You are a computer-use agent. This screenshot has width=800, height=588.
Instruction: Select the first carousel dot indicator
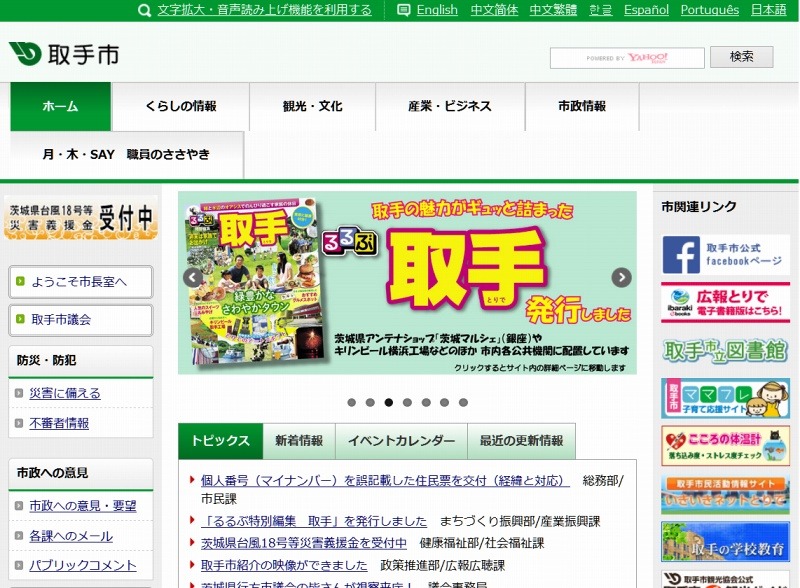(351, 403)
